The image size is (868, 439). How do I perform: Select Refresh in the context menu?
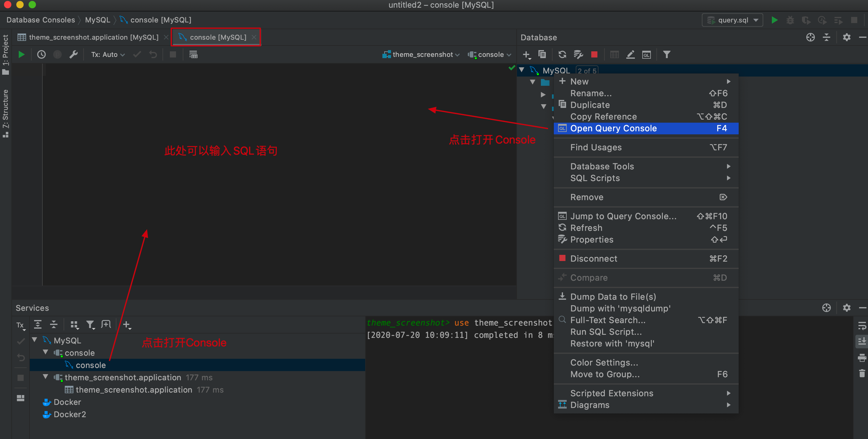[646, 228]
